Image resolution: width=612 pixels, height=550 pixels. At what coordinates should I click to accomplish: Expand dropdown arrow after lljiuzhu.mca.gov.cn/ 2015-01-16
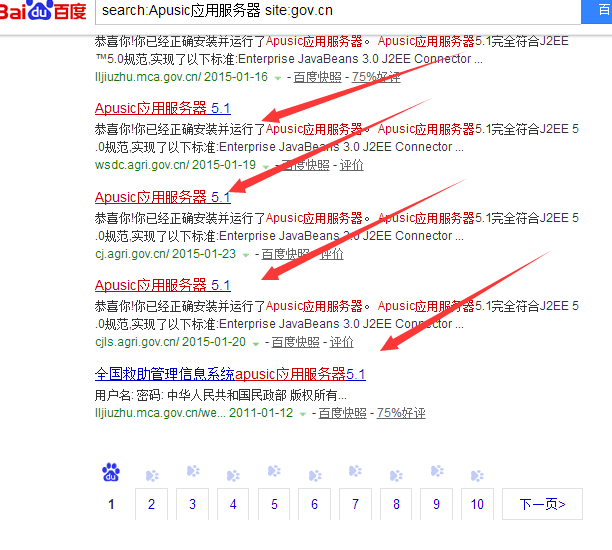[x=278, y=78]
